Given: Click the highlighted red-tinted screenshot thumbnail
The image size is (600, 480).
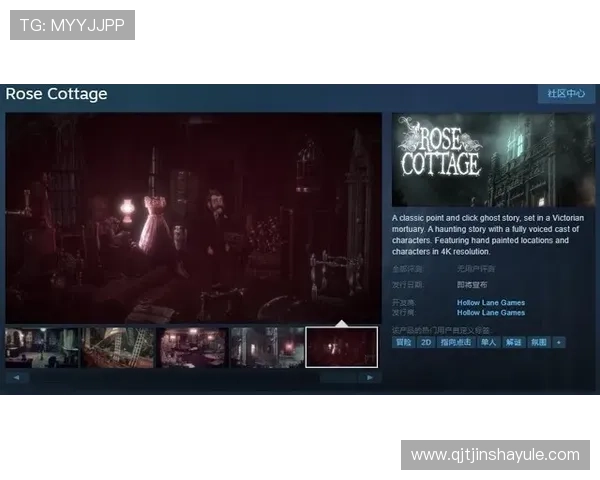Looking at the screenshot, I should click(341, 347).
